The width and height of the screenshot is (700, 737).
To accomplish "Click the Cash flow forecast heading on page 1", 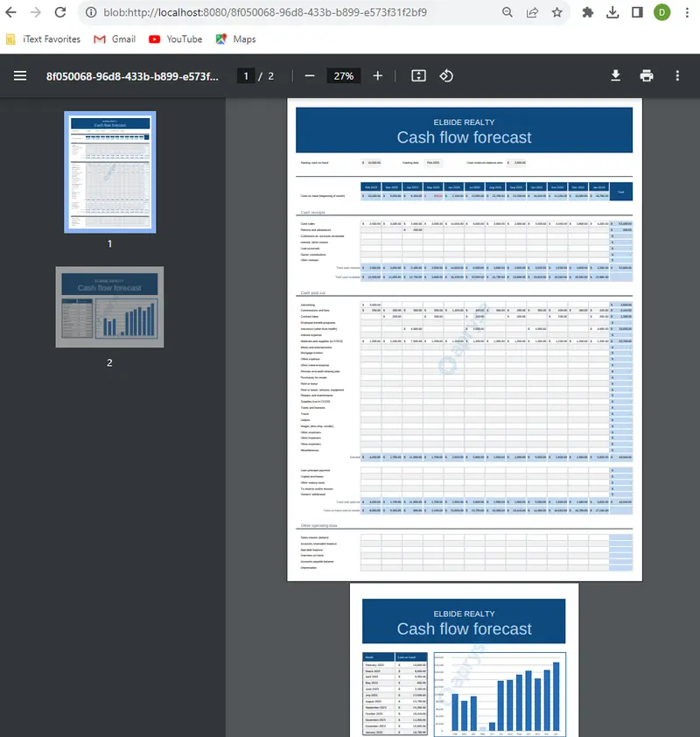I will point(464,137).
